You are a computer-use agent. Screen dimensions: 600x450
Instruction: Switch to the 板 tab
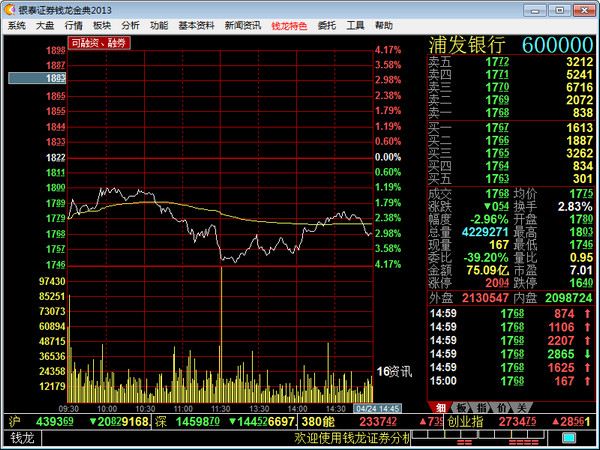tap(461, 408)
